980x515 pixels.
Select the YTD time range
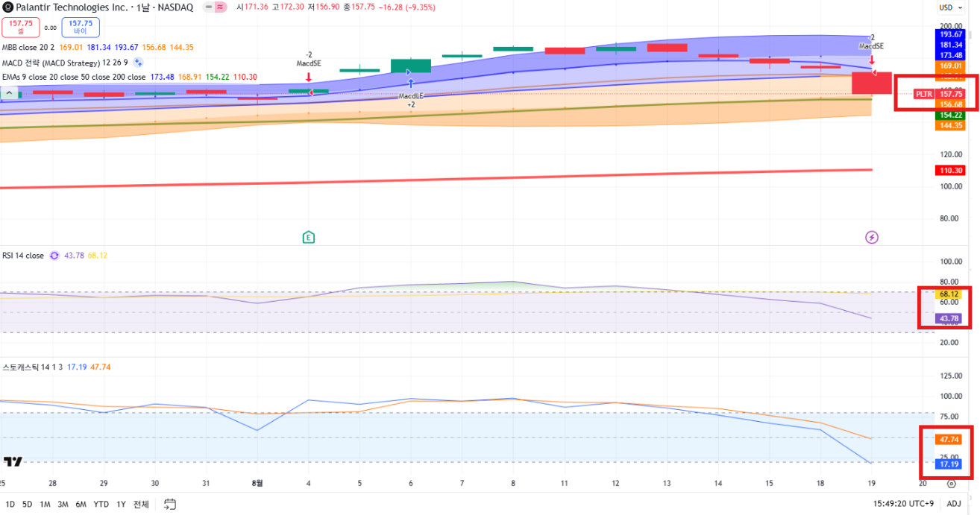tap(101, 505)
